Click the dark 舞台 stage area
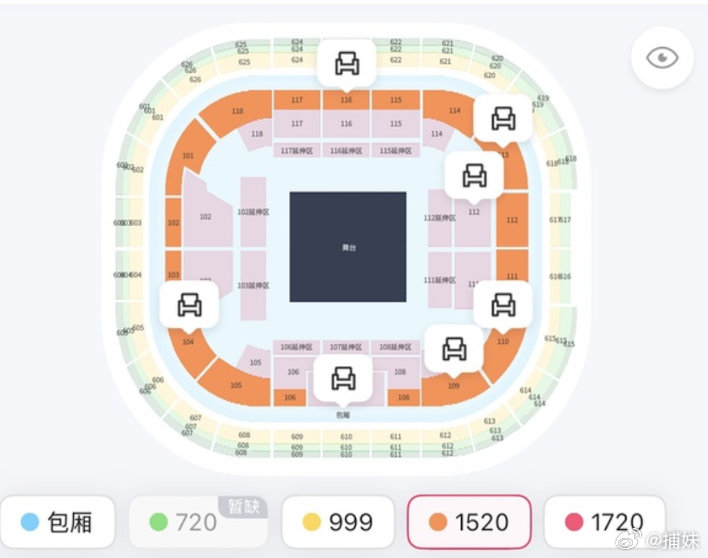The image size is (708, 558). tap(348, 247)
